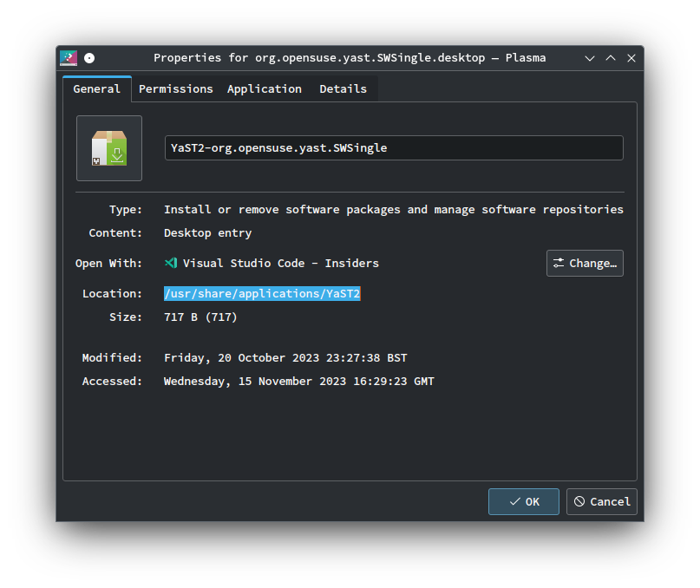Switch to the Permissions tab

point(176,88)
